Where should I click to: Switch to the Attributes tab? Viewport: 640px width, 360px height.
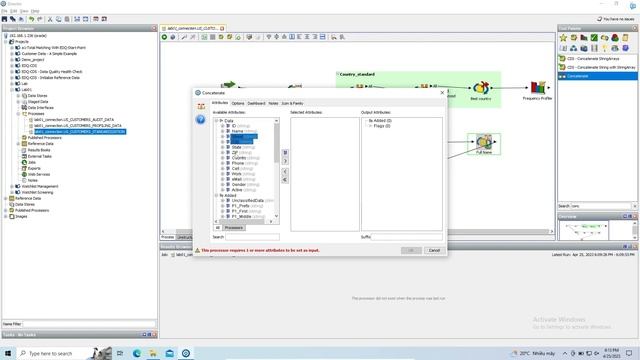220,103
